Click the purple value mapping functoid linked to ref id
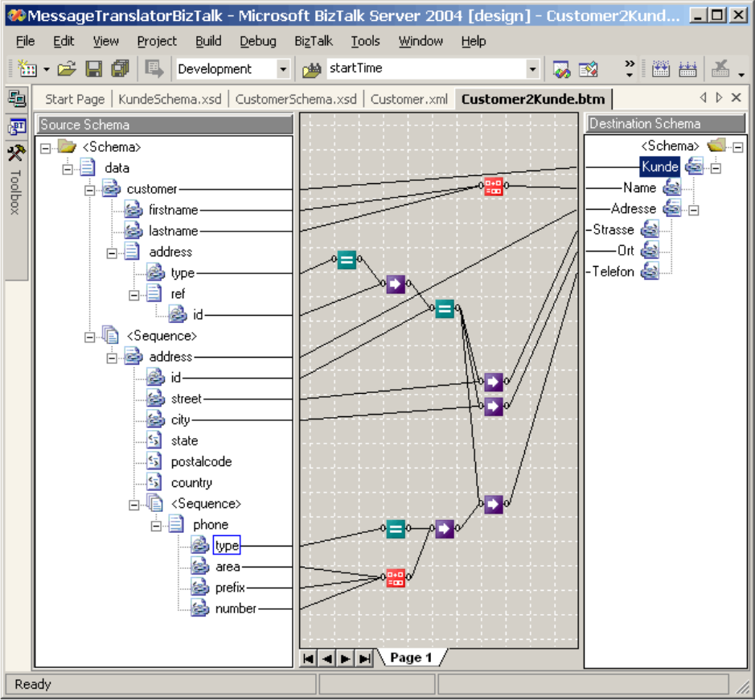This screenshot has height=700, width=755. pyautogui.click(x=396, y=284)
